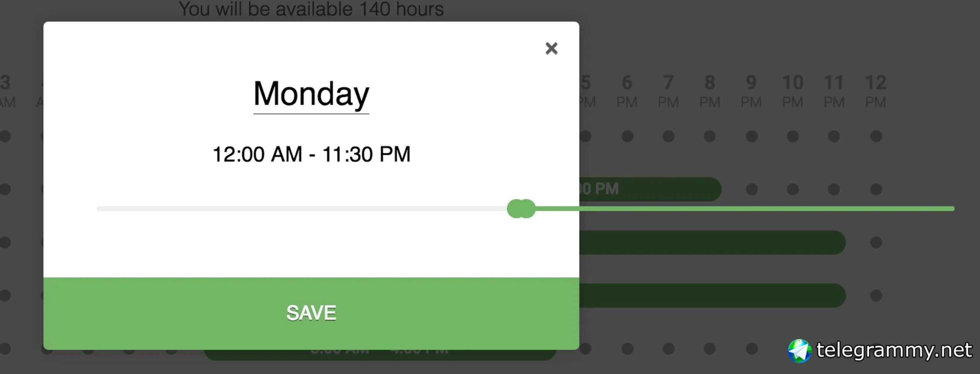Click the underlined Monday day title
The image size is (980, 374).
tap(311, 94)
